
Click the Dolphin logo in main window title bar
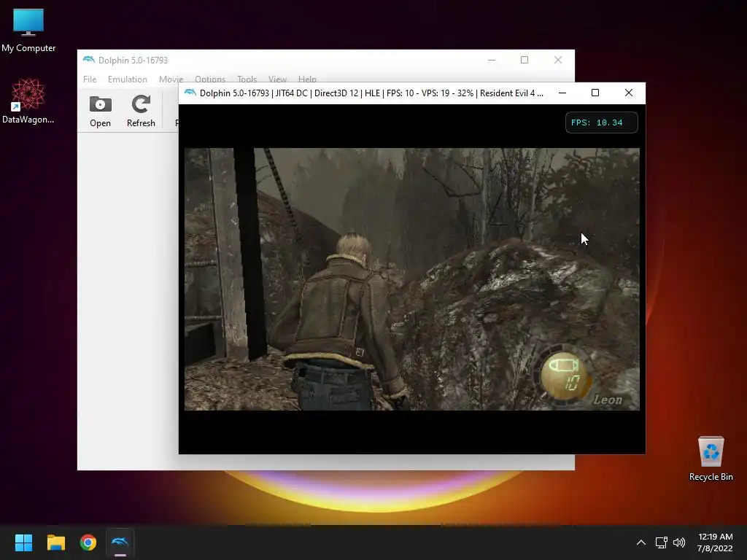tap(88, 60)
